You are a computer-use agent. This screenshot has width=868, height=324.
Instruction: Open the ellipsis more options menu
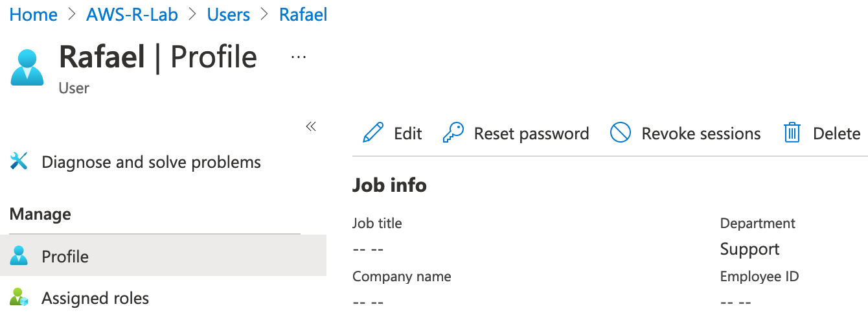pyautogui.click(x=298, y=57)
